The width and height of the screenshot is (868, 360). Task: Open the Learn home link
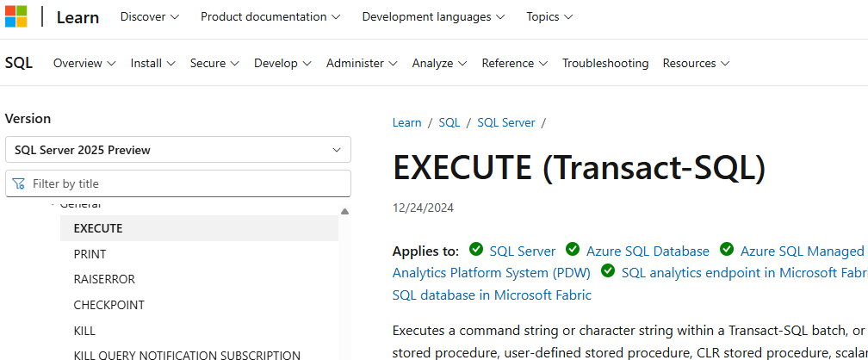(x=77, y=17)
